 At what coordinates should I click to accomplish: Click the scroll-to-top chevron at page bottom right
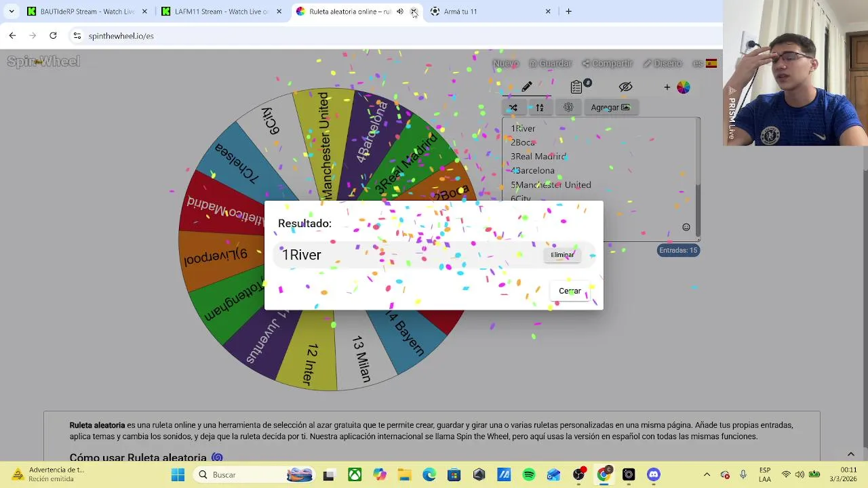[x=851, y=454]
